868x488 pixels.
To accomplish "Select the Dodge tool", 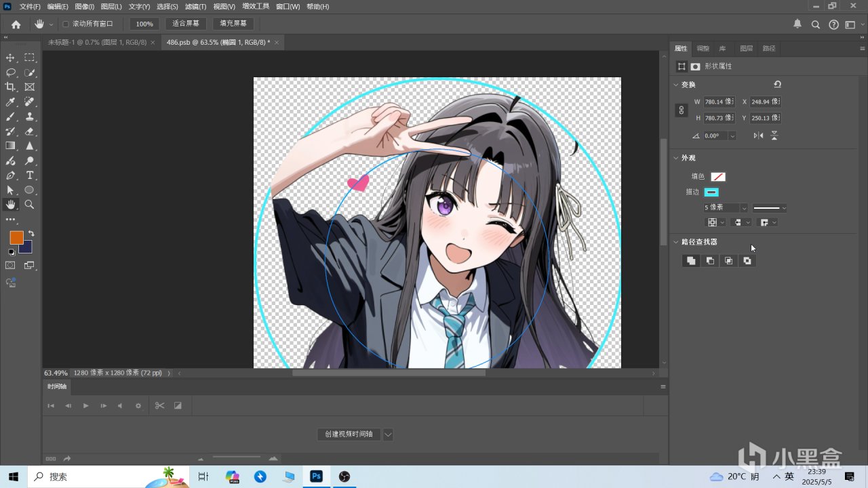I will pyautogui.click(x=30, y=161).
